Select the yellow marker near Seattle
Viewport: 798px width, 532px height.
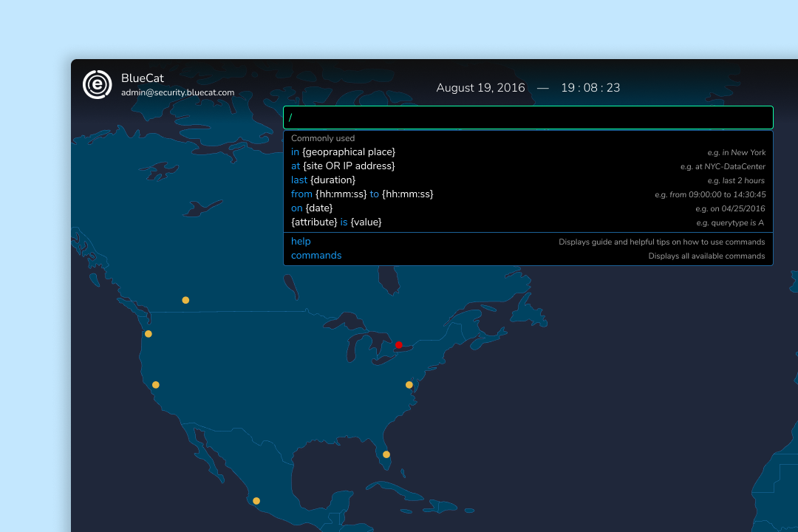point(148,334)
